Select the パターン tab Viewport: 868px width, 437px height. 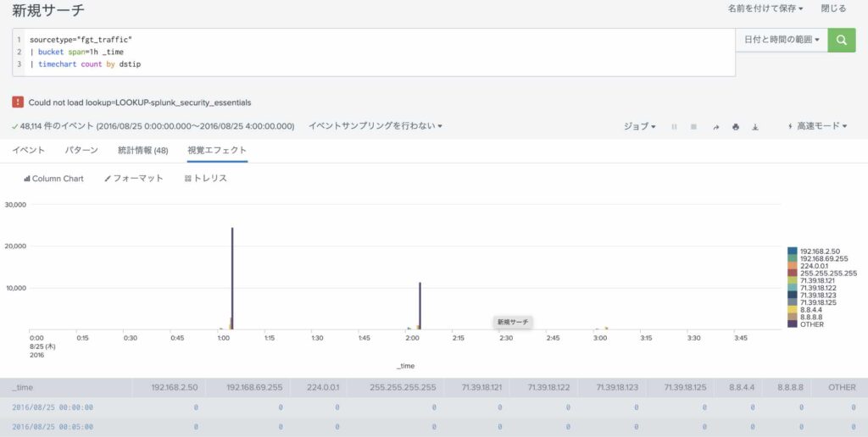[81, 150]
